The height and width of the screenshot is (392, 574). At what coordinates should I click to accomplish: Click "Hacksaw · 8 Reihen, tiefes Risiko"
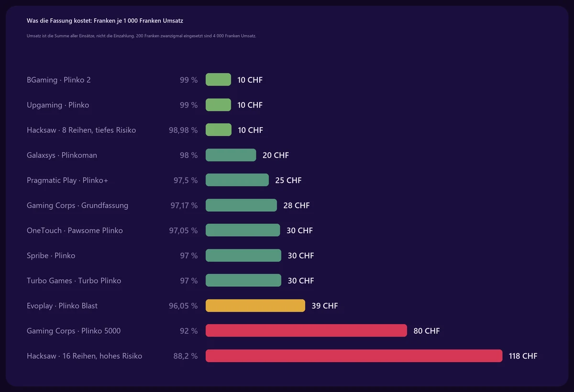(x=81, y=130)
